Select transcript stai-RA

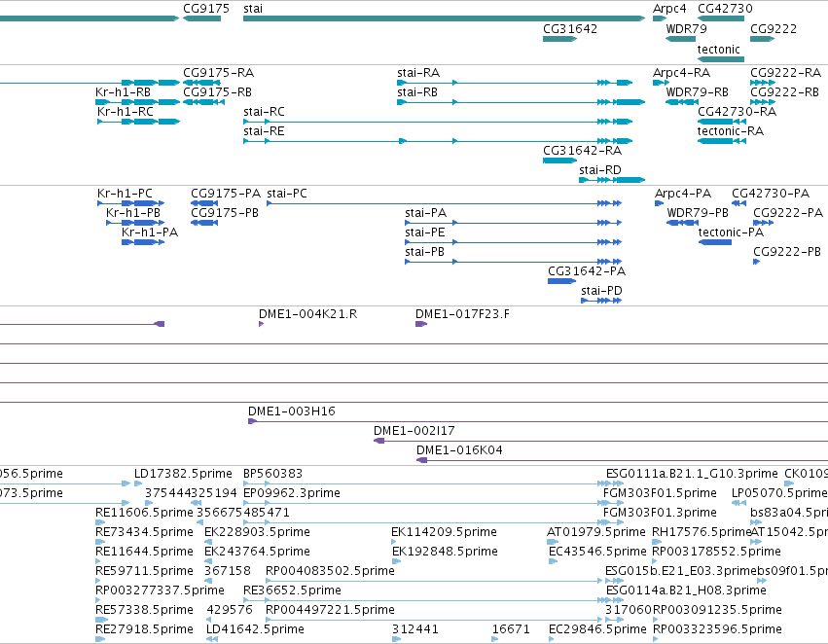click(x=515, y=83)
